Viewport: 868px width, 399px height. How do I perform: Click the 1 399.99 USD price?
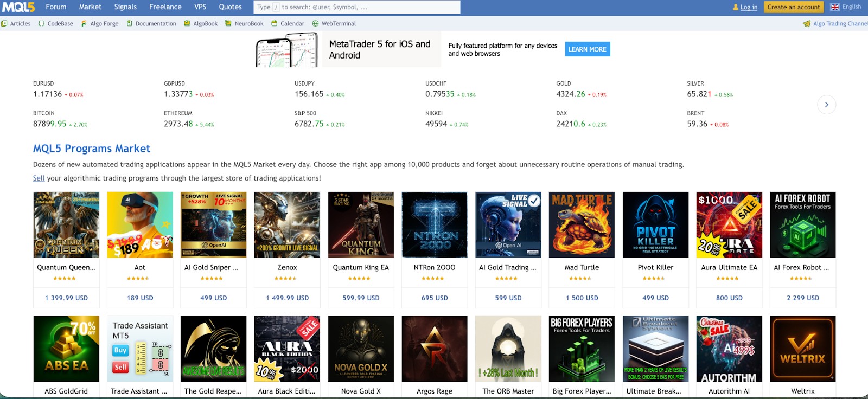pos(66,298)
